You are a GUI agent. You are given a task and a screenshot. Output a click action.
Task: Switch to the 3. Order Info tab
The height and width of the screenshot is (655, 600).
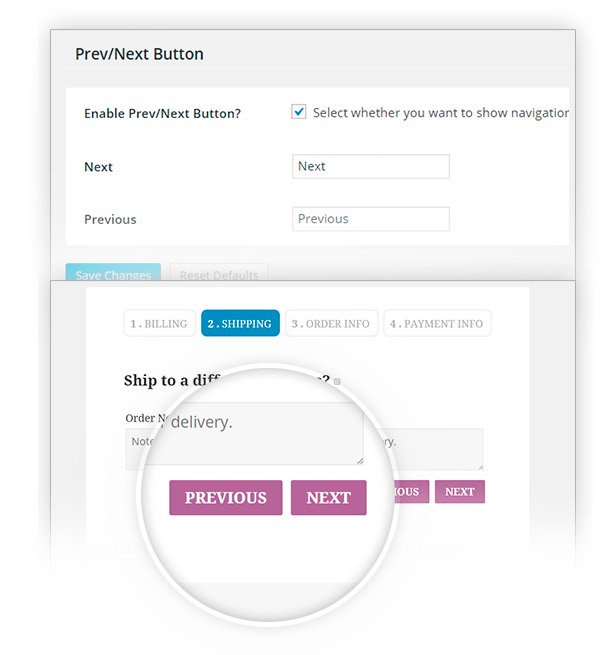tap(330, 324)
